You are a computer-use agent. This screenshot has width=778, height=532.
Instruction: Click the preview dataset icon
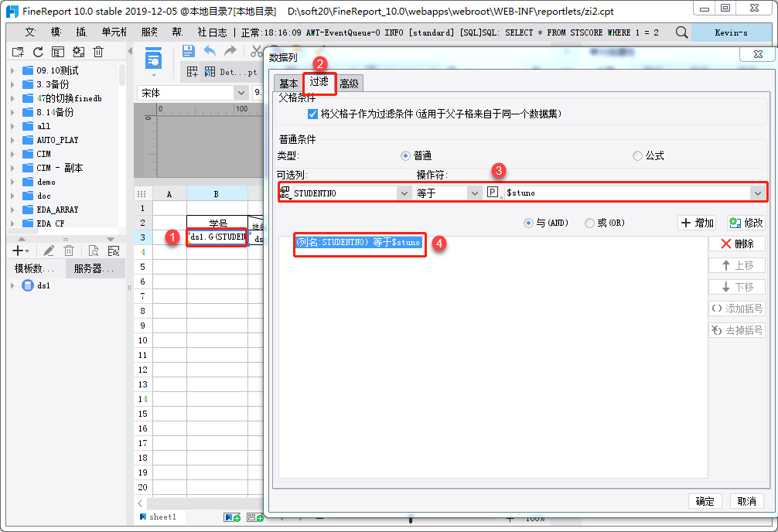[x=94, y=251]
